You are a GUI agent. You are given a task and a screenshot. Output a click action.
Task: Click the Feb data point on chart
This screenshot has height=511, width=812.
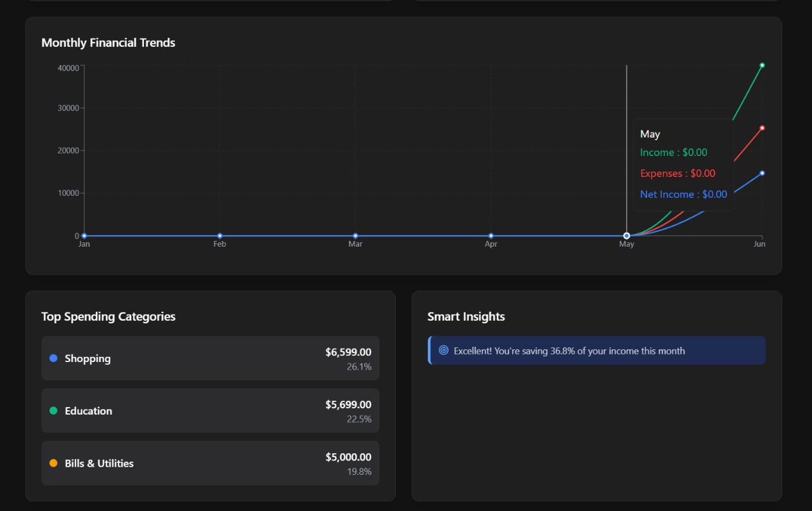point(219,236)
